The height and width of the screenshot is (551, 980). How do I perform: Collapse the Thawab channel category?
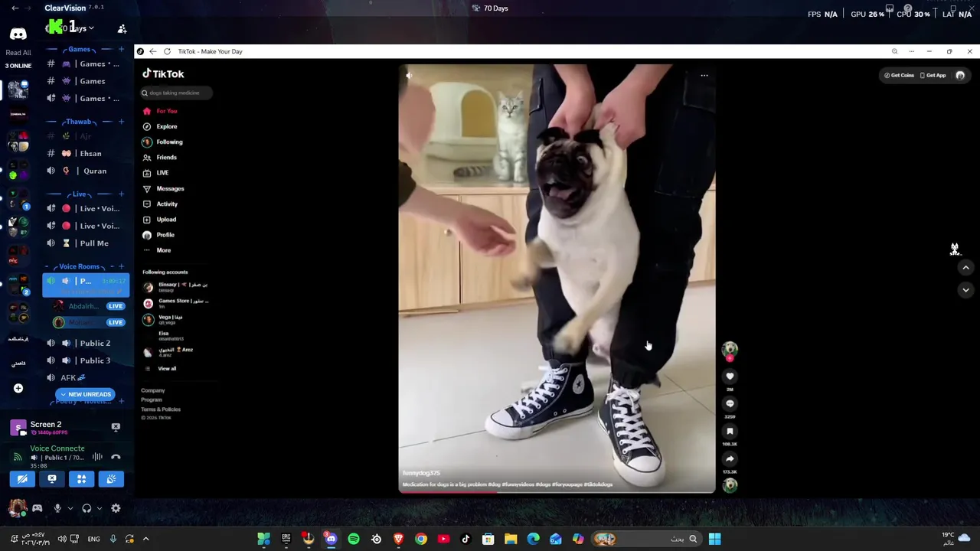(78, 122)
